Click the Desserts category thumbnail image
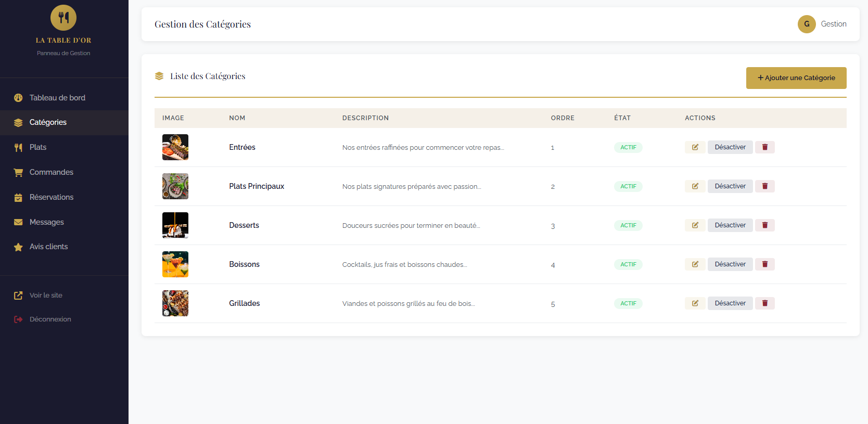 (x=175, y=225)
